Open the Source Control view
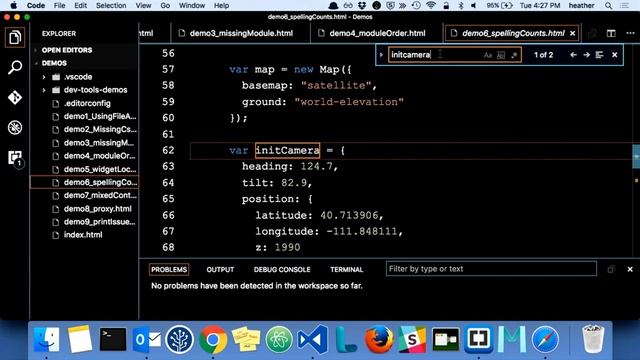The image size is (640, 360). [x=15, y=98]
